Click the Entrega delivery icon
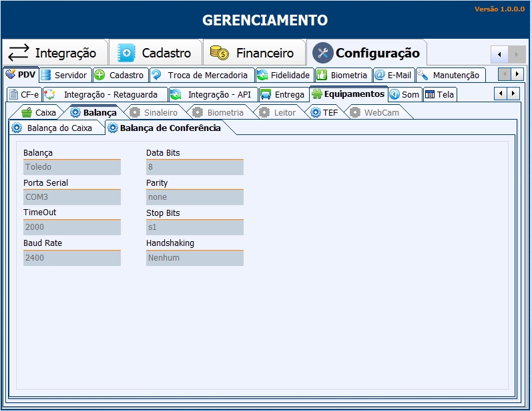The width and height of the screenshot is (532, 411). [x=266, y=94]
